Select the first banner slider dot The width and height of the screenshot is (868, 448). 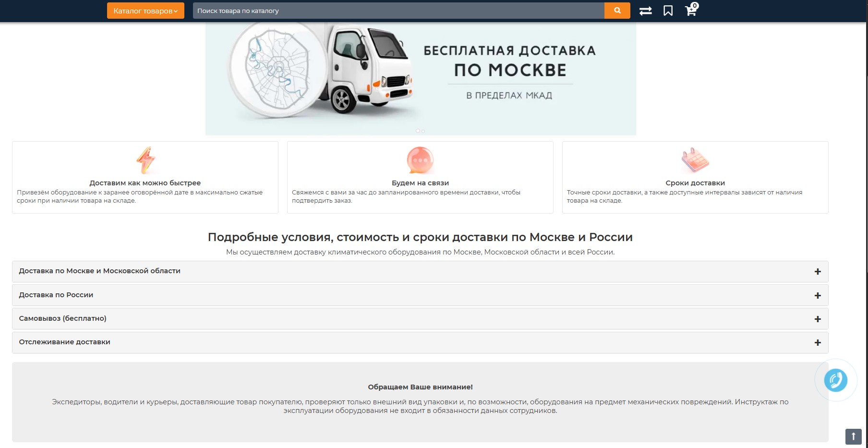point(418,131)
